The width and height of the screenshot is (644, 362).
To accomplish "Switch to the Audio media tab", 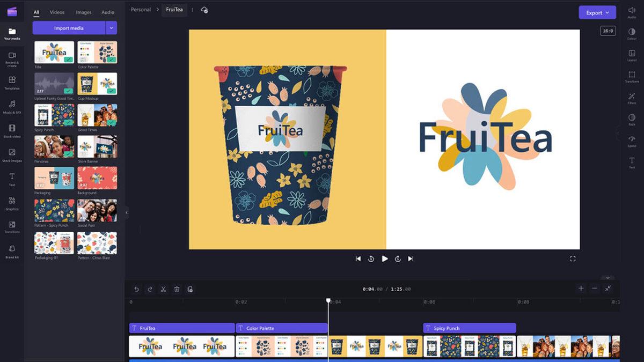I will click(x=108, y=12).
